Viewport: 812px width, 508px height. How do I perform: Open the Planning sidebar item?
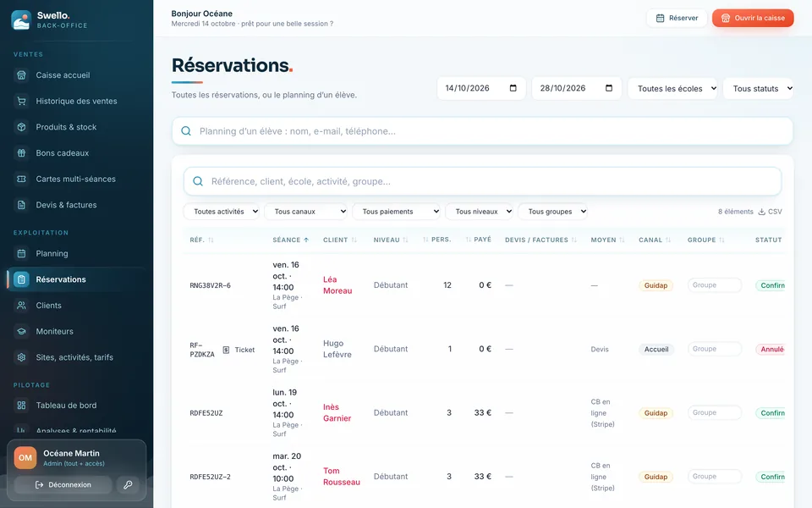77,253
